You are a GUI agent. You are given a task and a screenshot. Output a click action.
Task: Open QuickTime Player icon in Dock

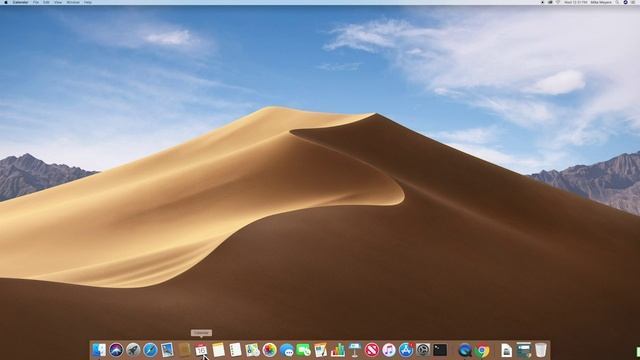[x=465, y=350]
